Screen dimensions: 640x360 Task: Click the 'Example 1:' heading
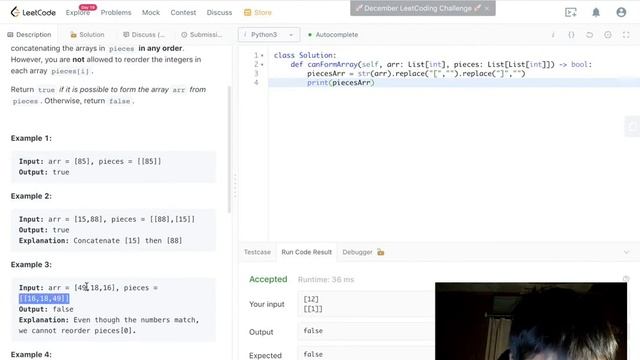[x=31, y=138]
